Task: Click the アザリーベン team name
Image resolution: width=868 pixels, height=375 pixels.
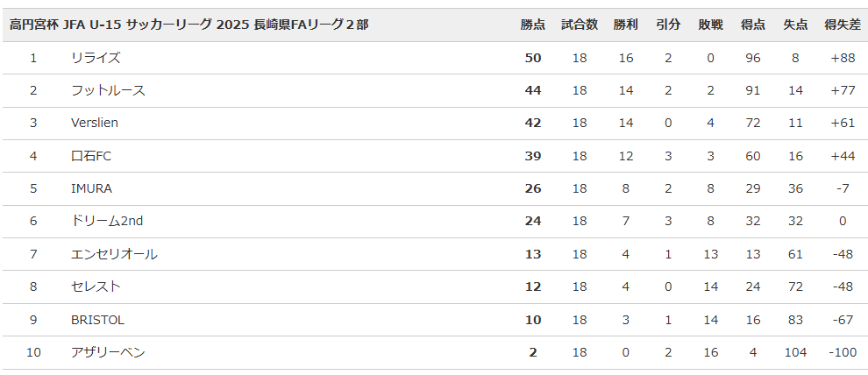Action: 108,352
